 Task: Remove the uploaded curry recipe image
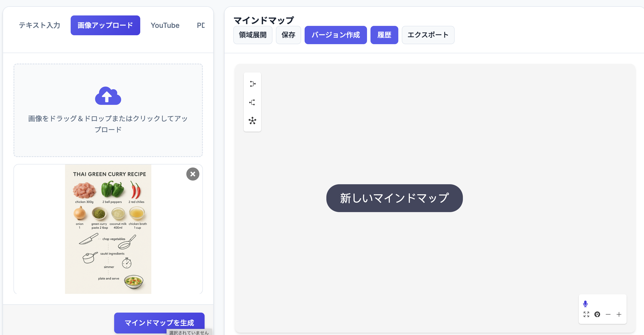tap(192, 174)
